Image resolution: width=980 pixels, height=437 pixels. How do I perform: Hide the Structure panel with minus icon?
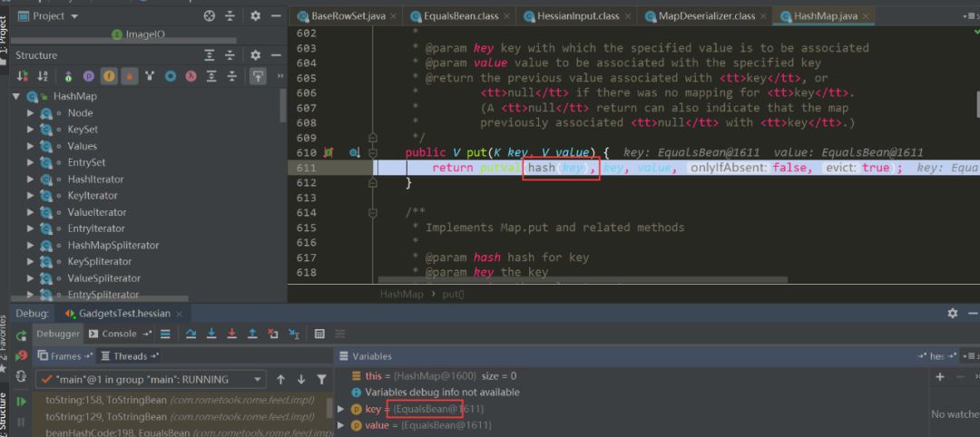tap(276, 55)
